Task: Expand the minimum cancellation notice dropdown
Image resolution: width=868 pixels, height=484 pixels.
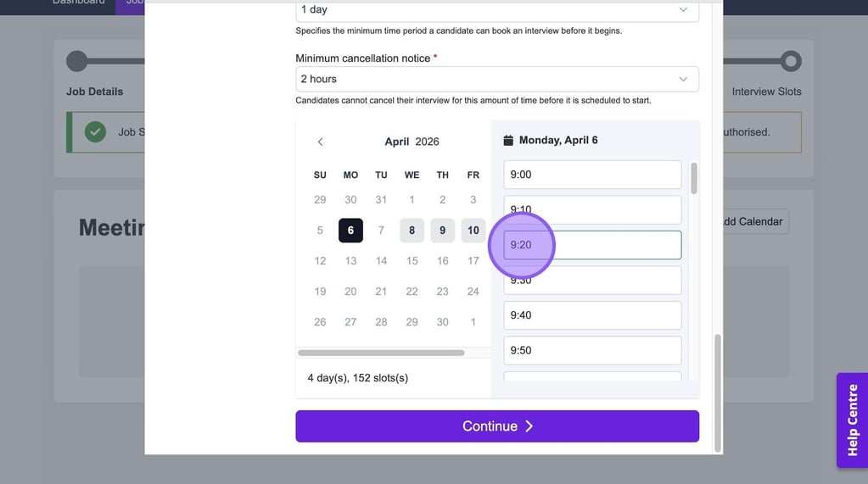Action: click(496, 79)
